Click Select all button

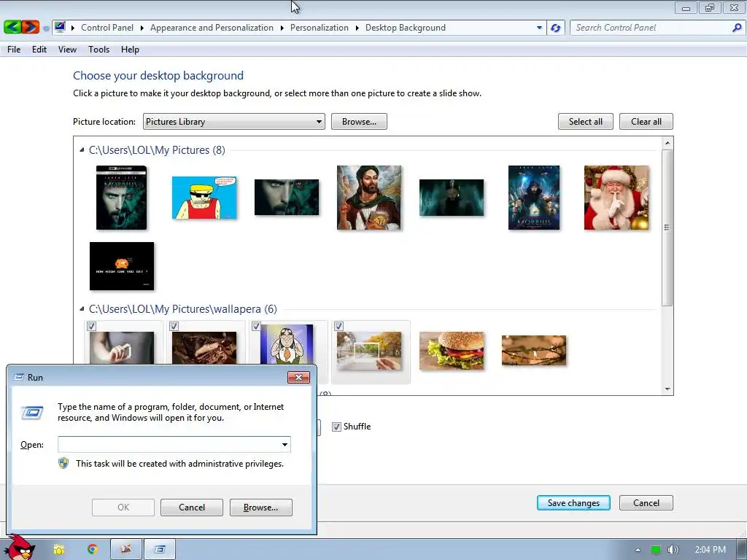(586, 122)
